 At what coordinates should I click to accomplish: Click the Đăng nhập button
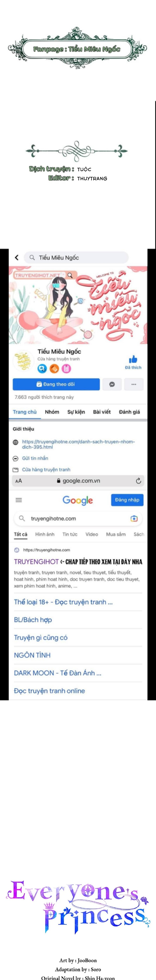click(127, 500)
